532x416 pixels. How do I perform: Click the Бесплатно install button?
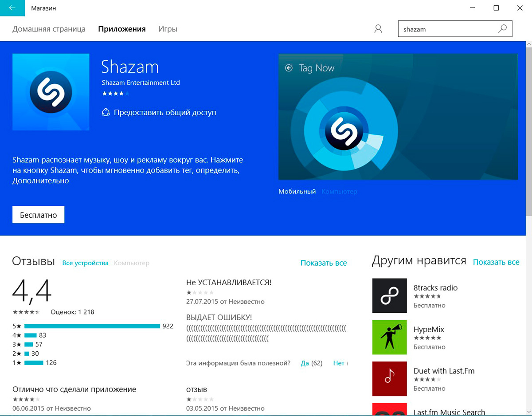38,215
